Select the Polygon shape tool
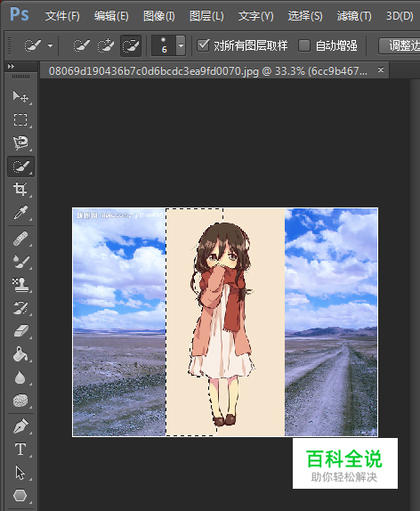This screenshot has height=511, width=420. tap(20, 496)
